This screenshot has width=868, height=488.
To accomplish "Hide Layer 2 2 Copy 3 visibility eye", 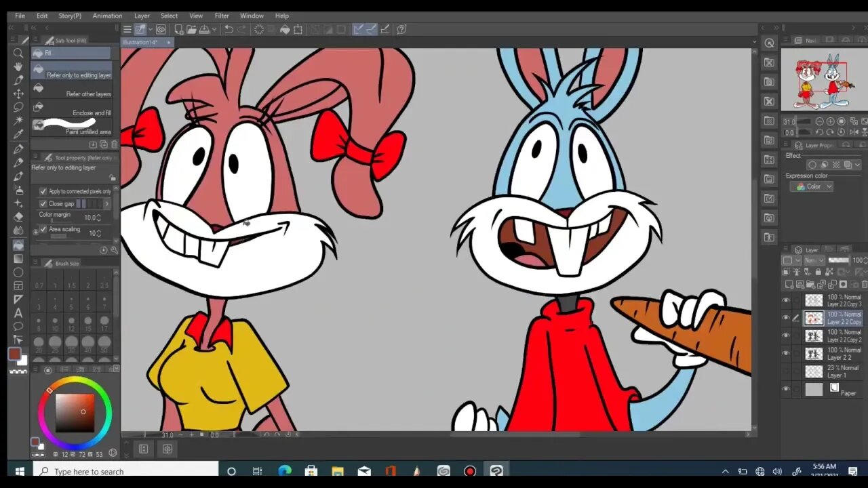I will [786, 300].
